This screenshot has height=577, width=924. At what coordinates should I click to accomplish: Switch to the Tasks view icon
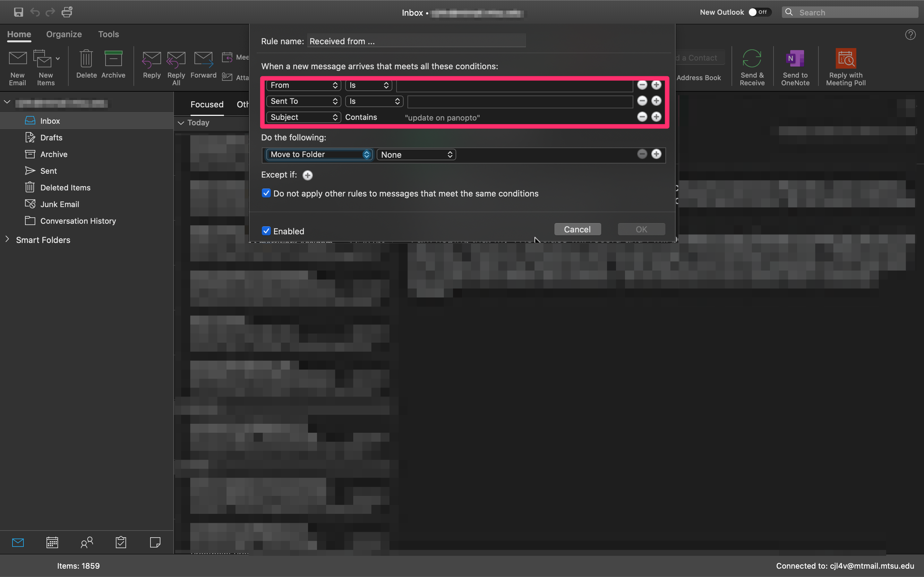click(x=121, y=542)
